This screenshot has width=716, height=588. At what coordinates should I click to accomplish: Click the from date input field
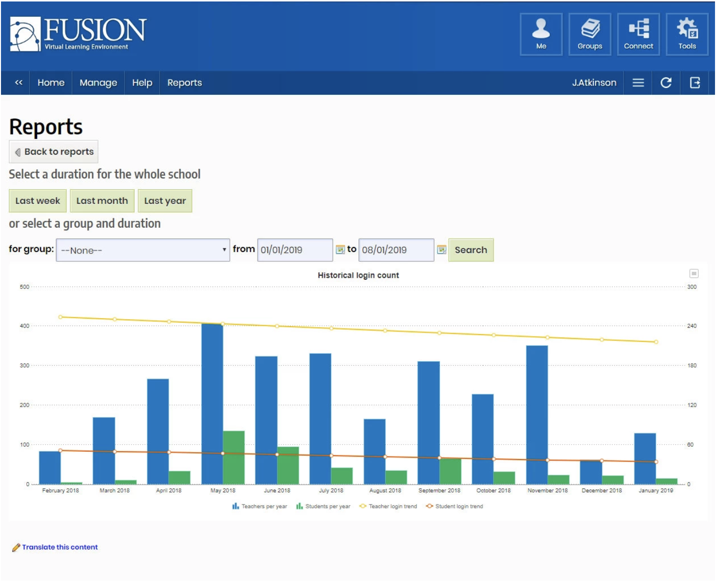(295, 250)
